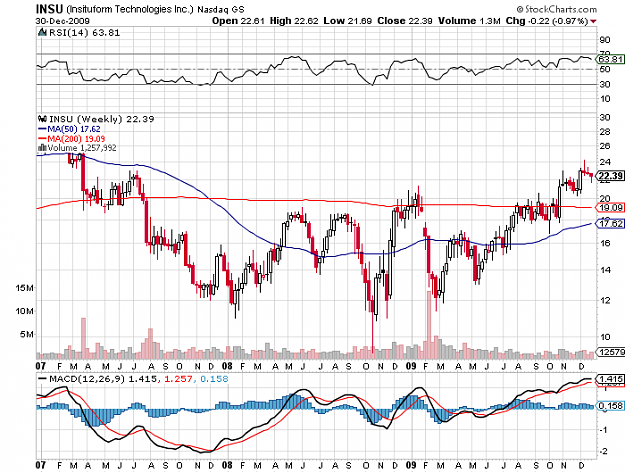Viewport: 625px width, 473px height.
Task: Click the 0.158 value tag on MACD axis
Action: click(x=610, y=406)
